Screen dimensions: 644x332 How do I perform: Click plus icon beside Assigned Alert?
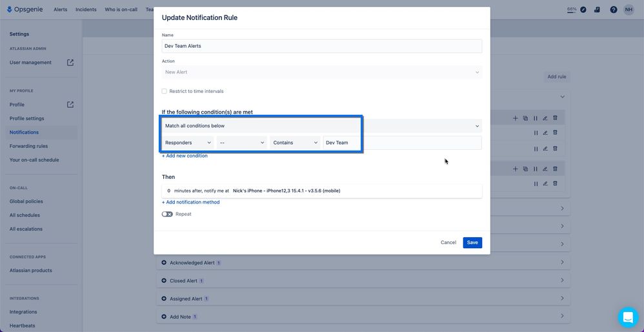164,298
